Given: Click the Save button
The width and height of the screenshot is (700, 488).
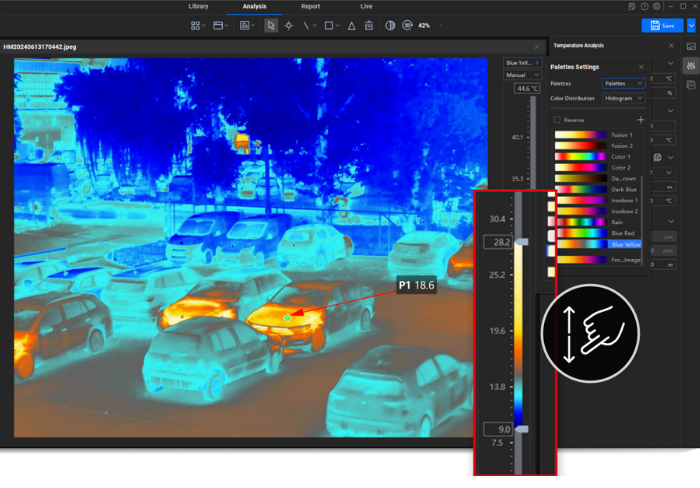Looking at the screenshot, I should [662, 26].
